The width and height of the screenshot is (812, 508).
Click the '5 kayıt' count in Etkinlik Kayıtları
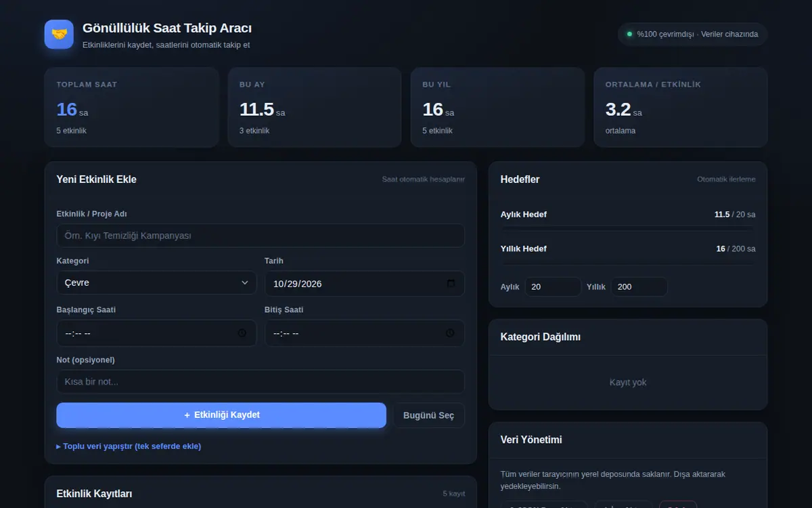click(454, 494)
